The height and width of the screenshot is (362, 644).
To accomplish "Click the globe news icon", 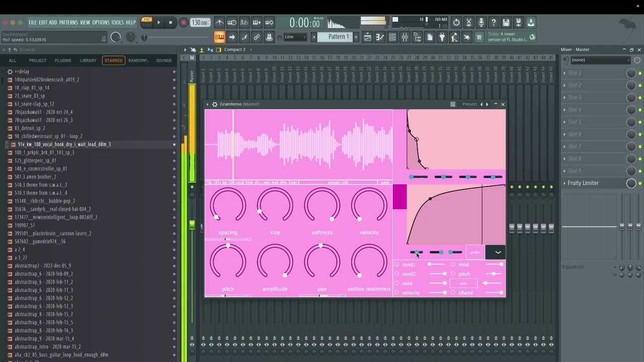I will pos(532,37).
